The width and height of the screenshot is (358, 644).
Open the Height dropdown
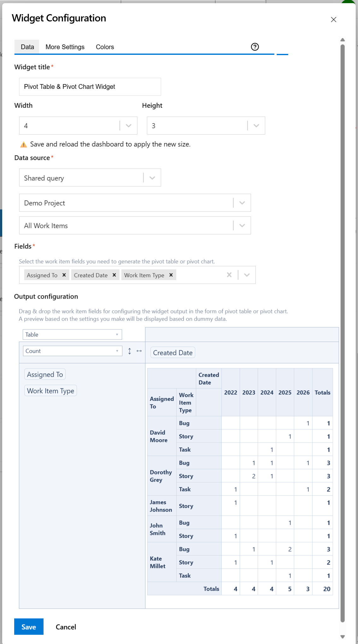click(x=206, y=126)
